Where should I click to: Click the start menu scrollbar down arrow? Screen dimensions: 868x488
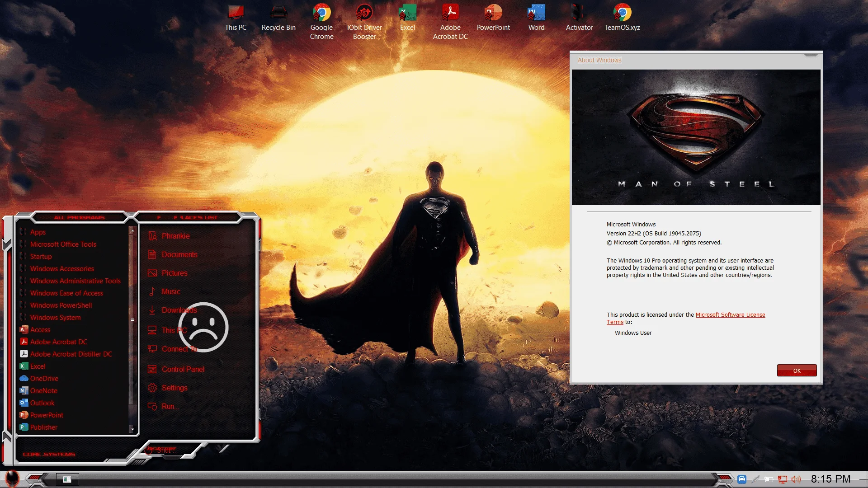(x=132, y=429)
